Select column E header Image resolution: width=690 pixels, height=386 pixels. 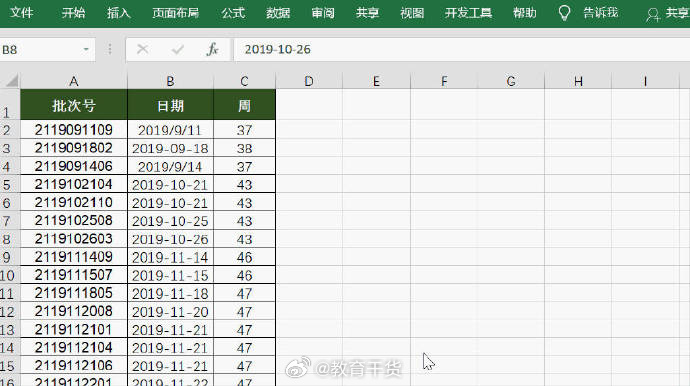point(376,81)
